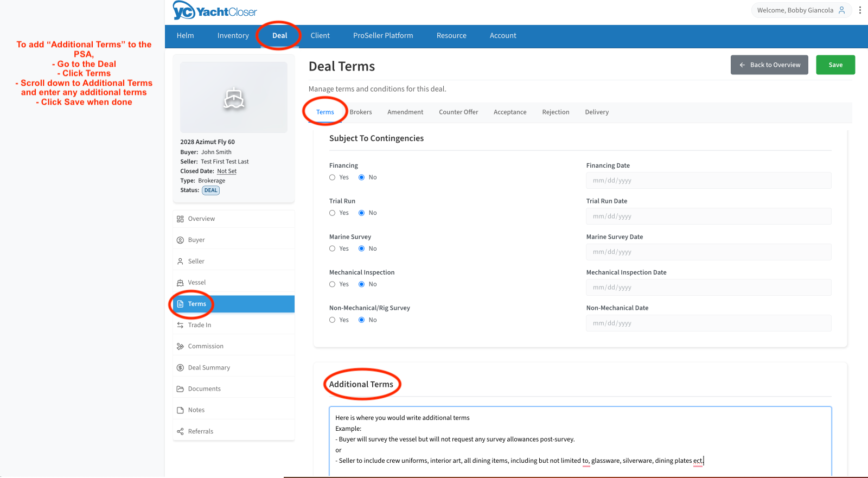The image size is (868, 478).
Task: Click the Trial Run Date field
Action: pos(709,216)
